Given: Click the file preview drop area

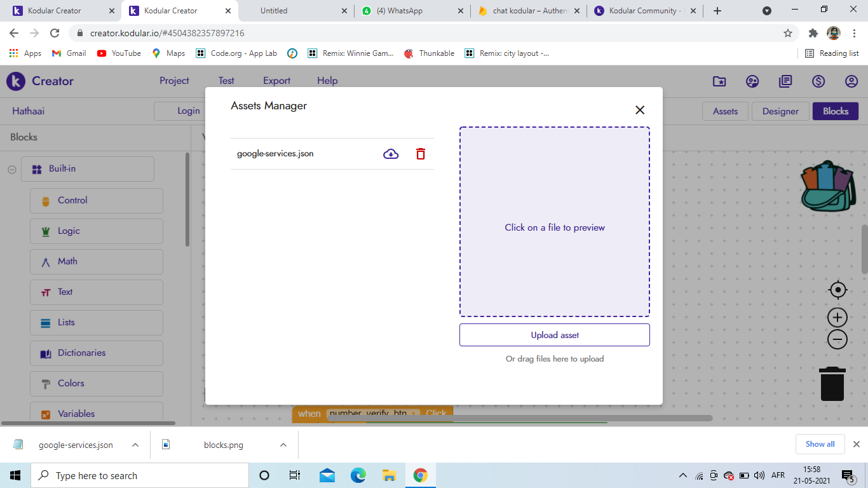Looking at the screenshot, I should 554,222.
